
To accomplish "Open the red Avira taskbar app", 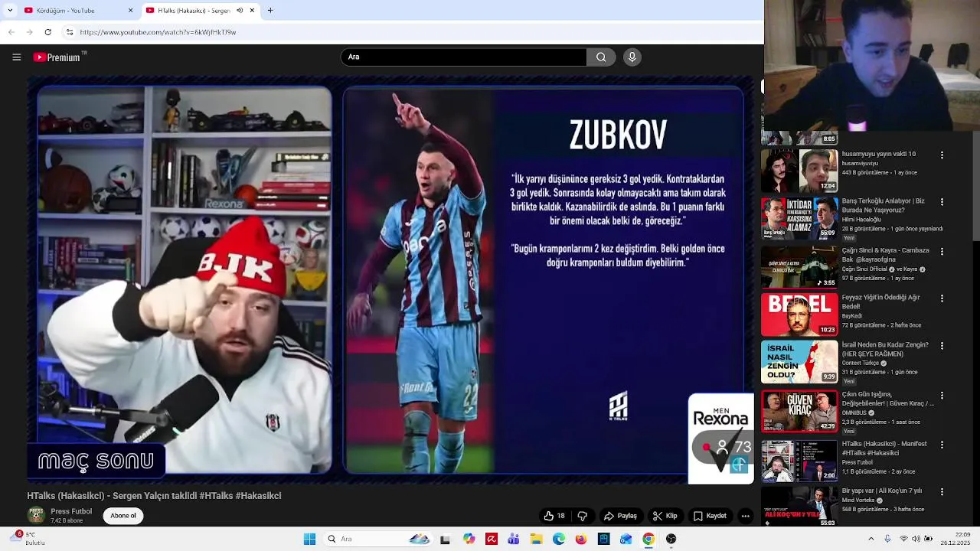I will click(491, 539).
